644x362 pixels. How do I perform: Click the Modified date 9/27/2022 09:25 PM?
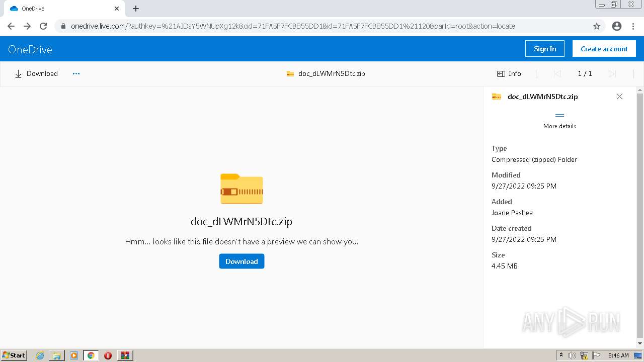(524, 186)
